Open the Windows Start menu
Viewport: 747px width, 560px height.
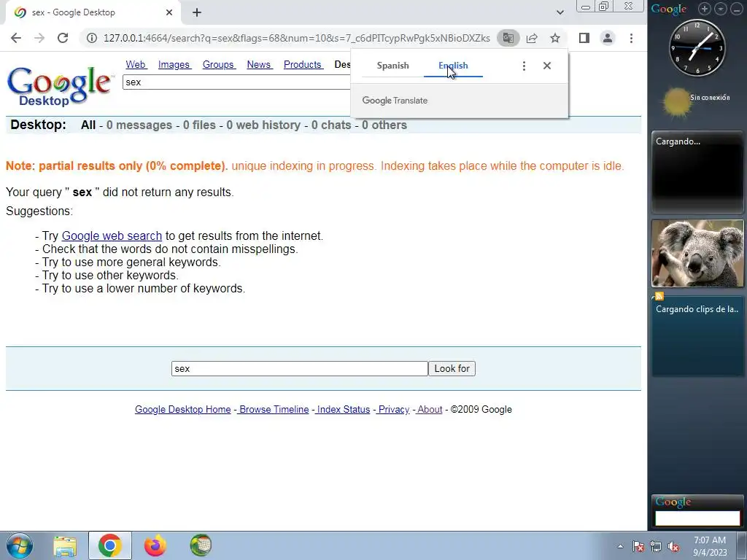pyautogui.click(x=20, y=545)
